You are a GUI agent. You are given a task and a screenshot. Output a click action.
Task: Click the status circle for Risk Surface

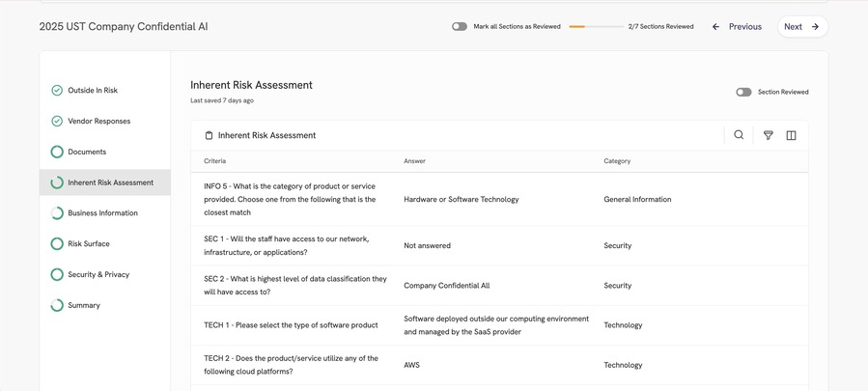[x=57, y=243]
